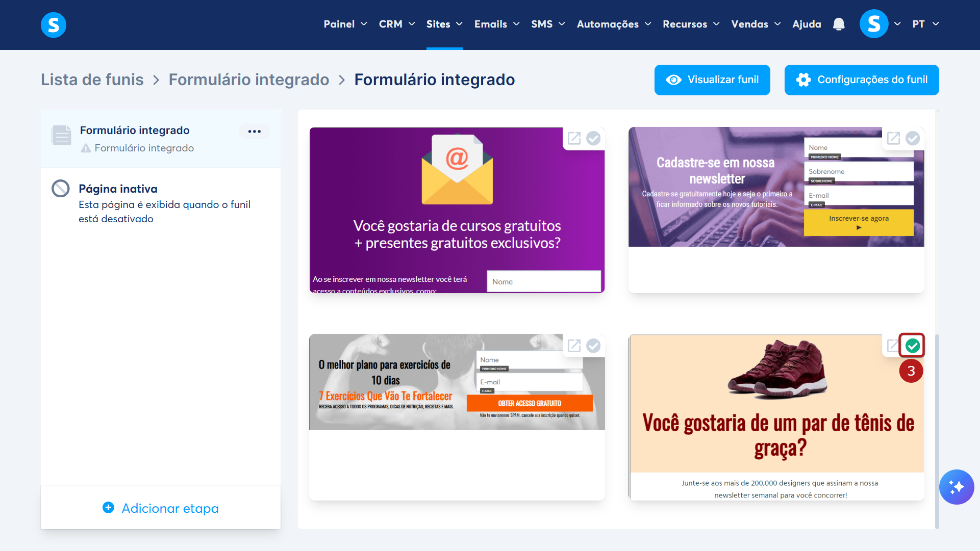Screen dimensions: 980x551
Task: Open the three-dots menu for Formulário integrado
Action: [254, 132]
